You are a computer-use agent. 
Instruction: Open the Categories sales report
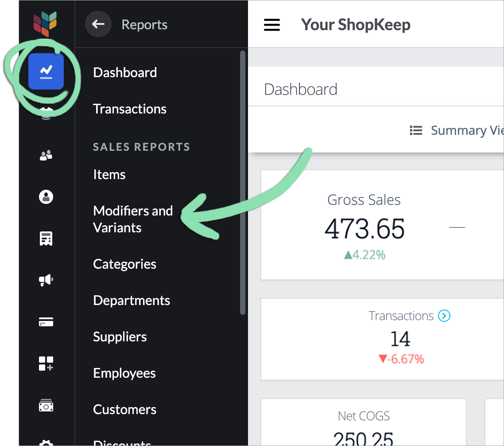pos(125,264)
